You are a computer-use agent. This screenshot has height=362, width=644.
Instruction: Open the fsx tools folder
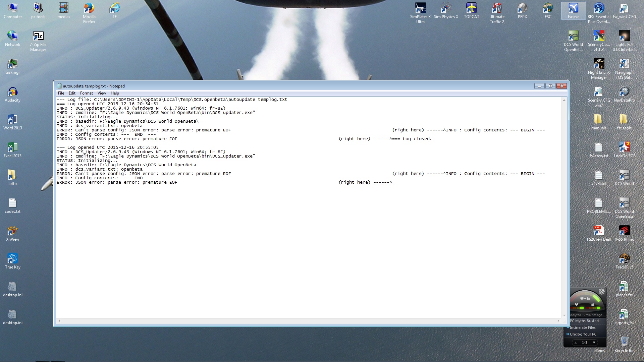624,122
